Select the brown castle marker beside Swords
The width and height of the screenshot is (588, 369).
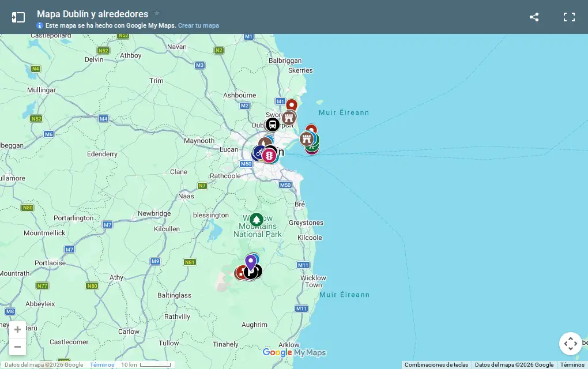coord(289,118)
